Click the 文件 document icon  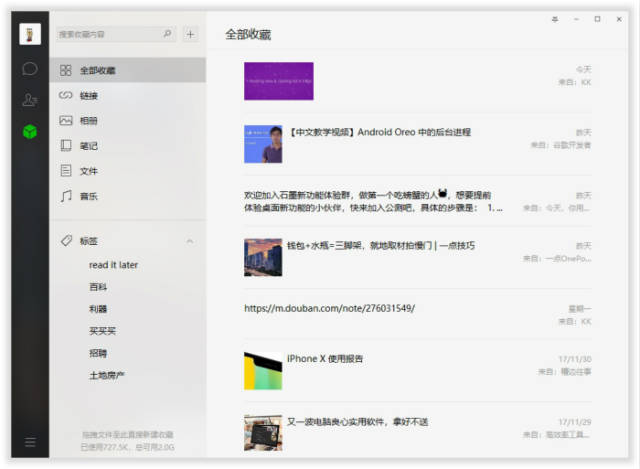[x=65, y=171]
